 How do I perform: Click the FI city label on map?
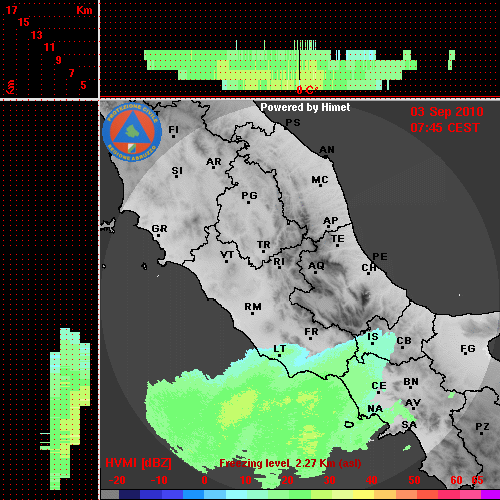tap(173, 129)
